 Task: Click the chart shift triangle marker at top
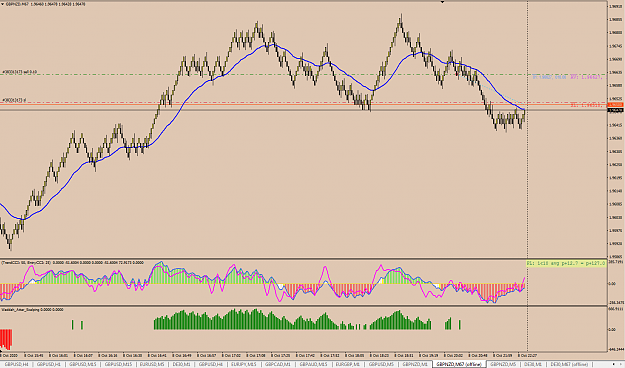[x=442, y=2]
